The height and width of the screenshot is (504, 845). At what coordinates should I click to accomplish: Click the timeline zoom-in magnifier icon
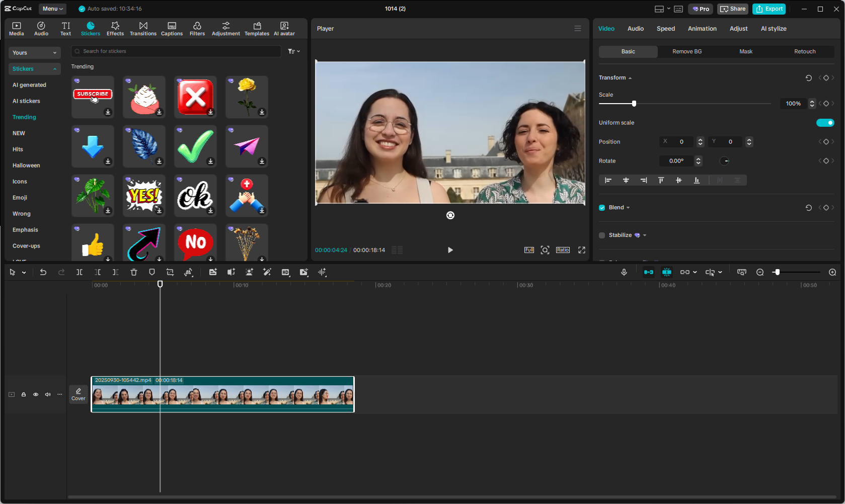pyautogui.click(x=832, y=272)
